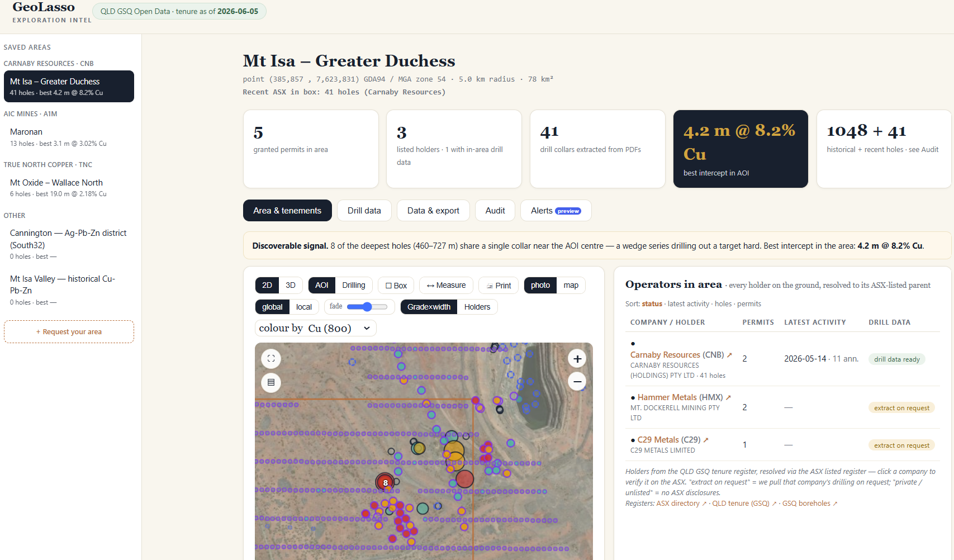The width and height of the screenshot is (954, 560).
Task: Open Carnaby Resources external link arrow
Action: pos(729,355)
